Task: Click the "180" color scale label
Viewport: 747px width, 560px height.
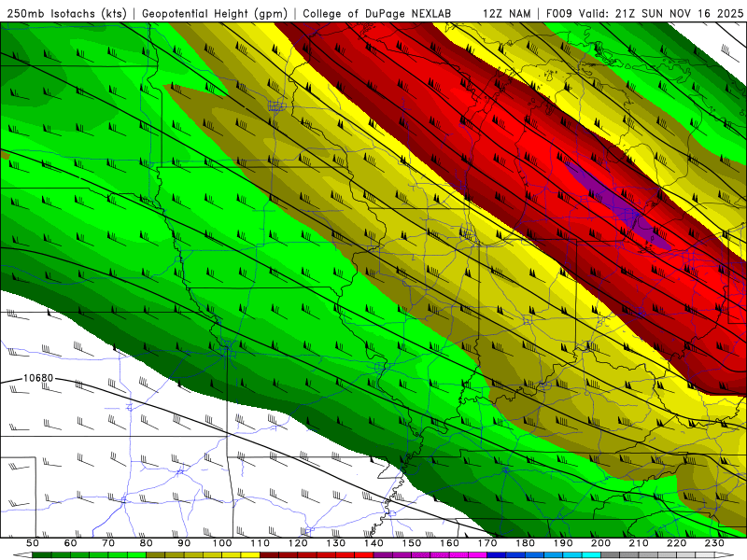Action: coord(525,543)
